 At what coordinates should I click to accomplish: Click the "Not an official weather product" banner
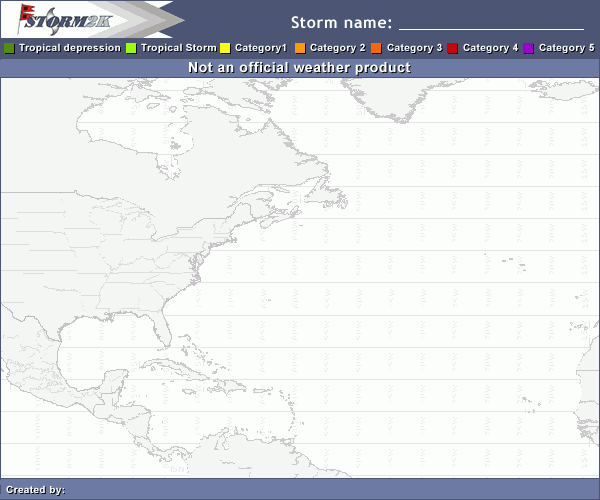point(300,68)
